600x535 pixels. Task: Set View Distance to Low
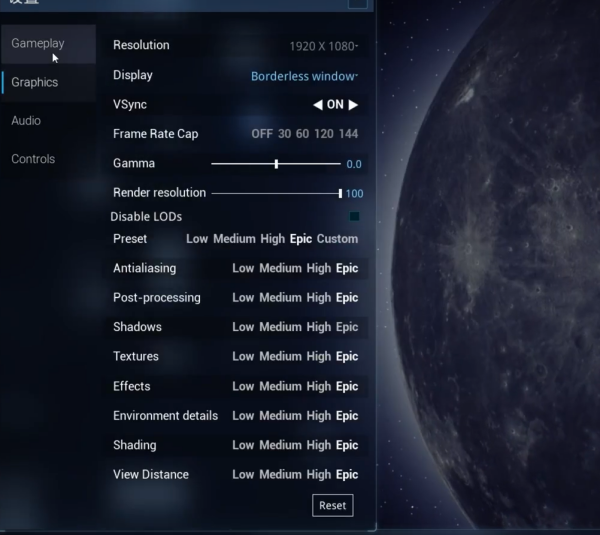[243, 475]
